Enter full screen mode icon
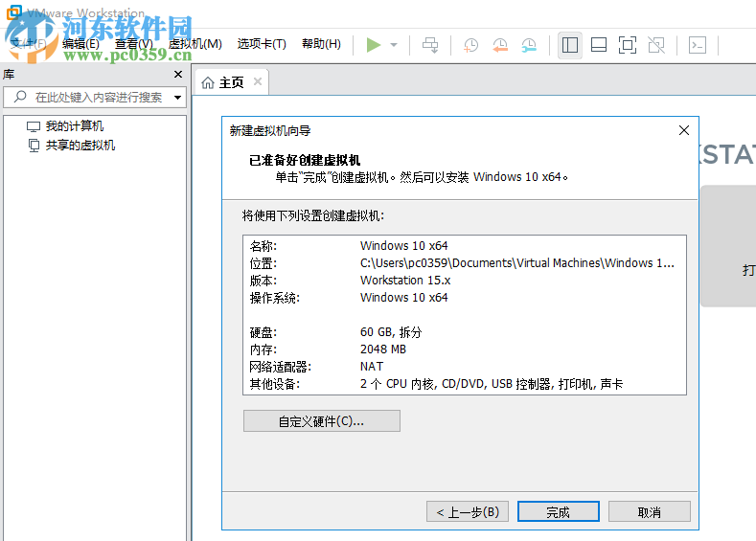The height and width of the screenshot is (541, 756). (628, 45)
